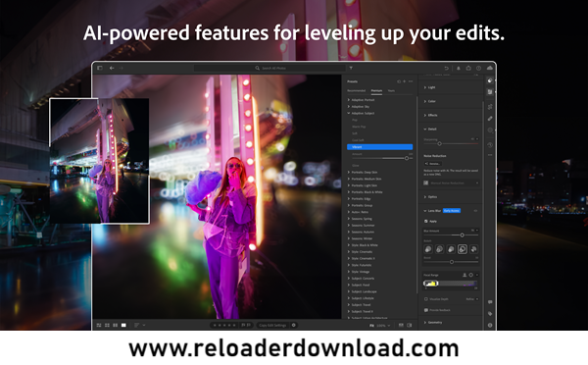The width and height of the screenshot is (588, 365).
Task: Select the last bokeh style icon
Action: (x=473, y=249)
